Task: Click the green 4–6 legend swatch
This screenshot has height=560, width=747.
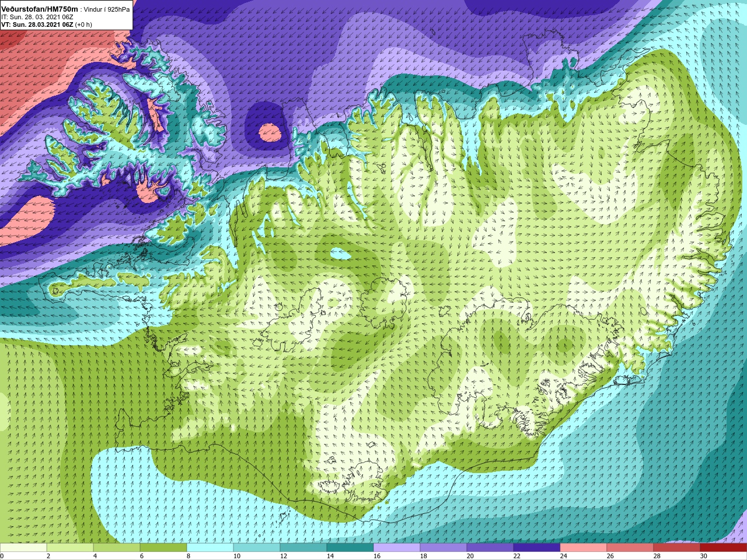Action: pos(117,548)
